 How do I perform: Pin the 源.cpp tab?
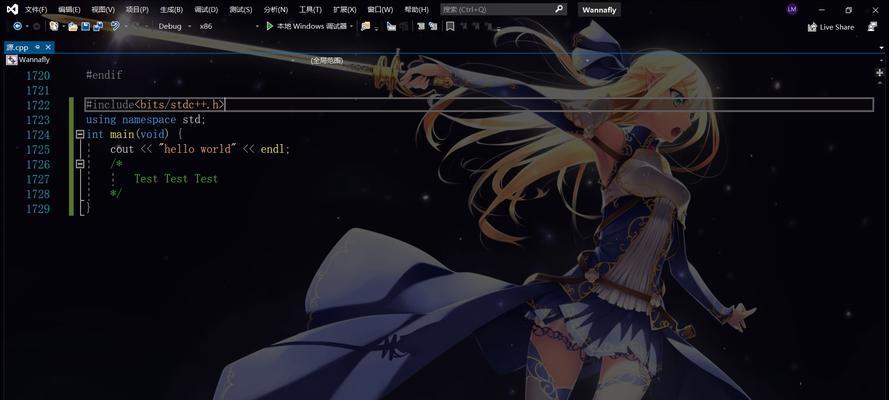(x=37, y=47)
